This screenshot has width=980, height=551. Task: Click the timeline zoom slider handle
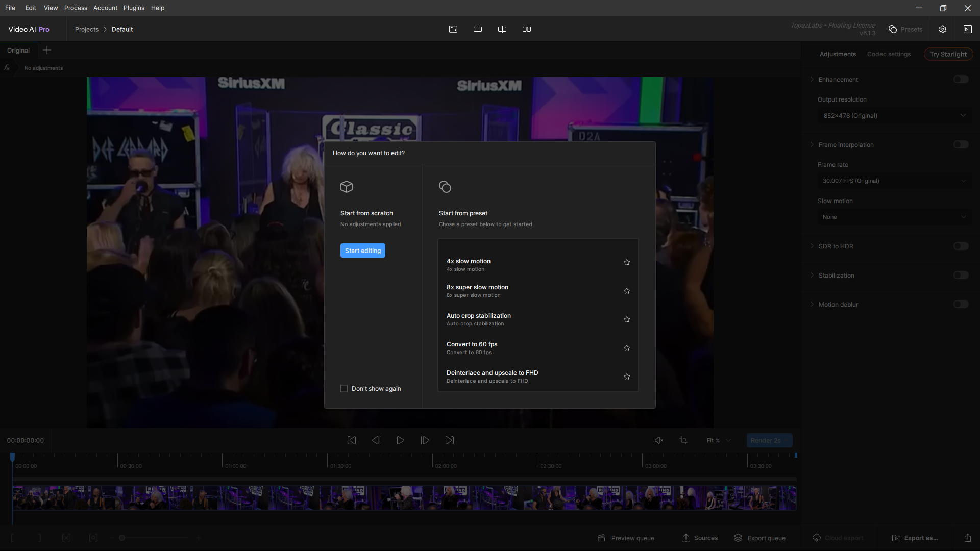[122, 538]
